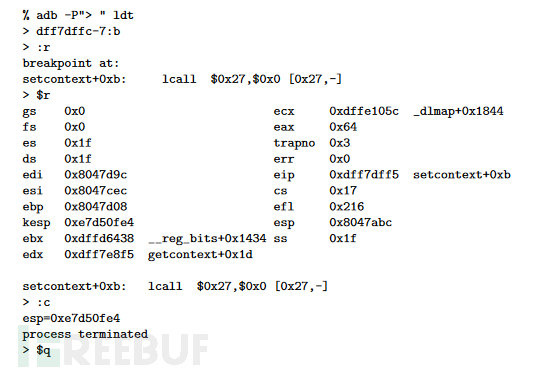Select the edi value 0x8047d9c
The width and height of the screenshot is (542, 374).
(96, 175)
